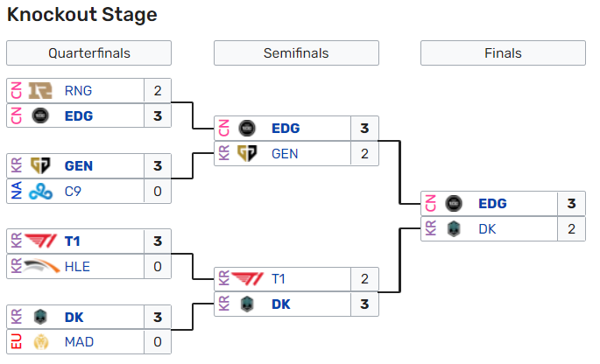Click the RNG team logo in Quarterfinals
The image size is (600, 364).
pos(40,90)
